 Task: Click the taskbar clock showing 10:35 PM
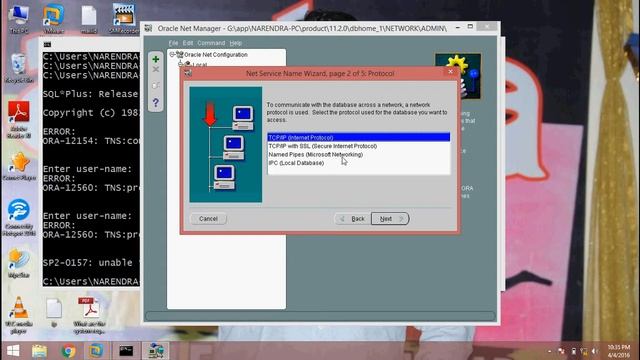619,351
